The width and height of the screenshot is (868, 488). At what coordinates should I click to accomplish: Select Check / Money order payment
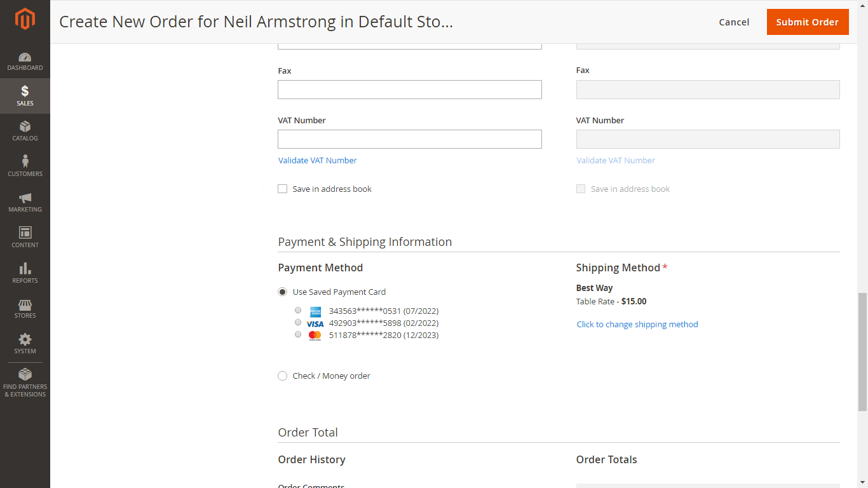pos(283,376)
